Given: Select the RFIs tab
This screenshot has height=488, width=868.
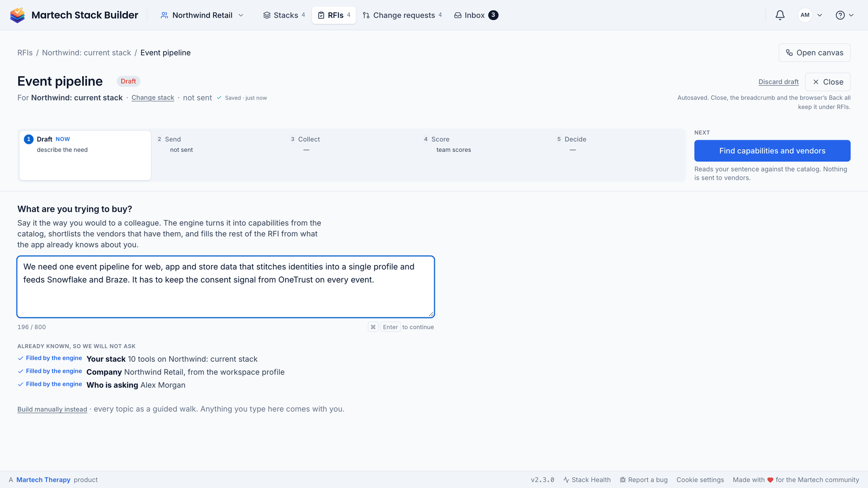Looking at the screenshot, I should coord(334,15).
